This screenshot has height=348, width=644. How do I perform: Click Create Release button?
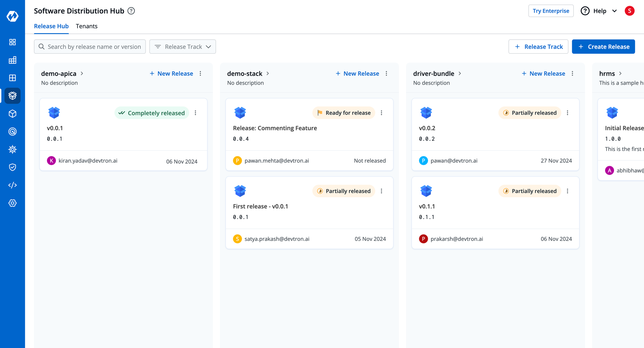pyautogui.click(x=604, y=47)
